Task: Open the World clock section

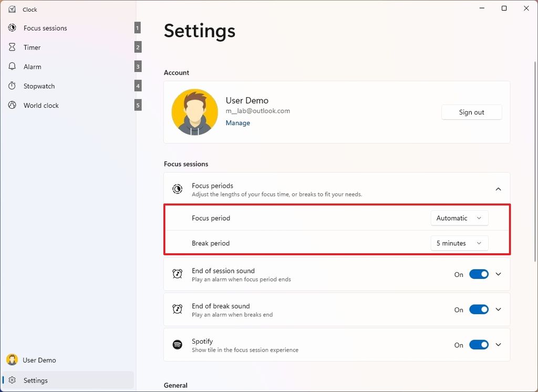Action: (41, 105)
